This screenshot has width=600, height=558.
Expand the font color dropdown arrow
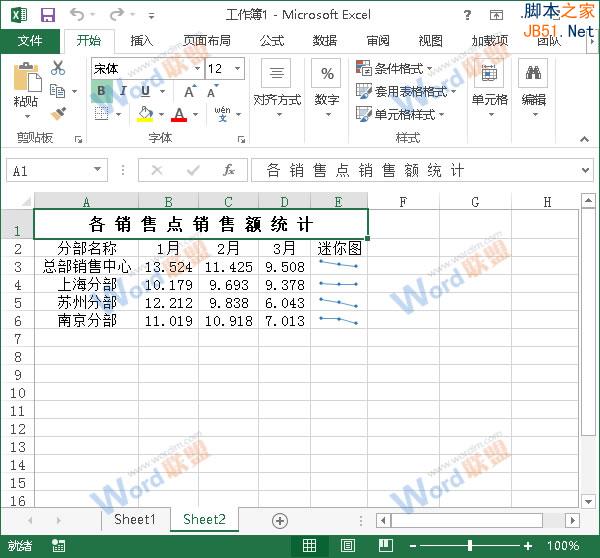196,114
